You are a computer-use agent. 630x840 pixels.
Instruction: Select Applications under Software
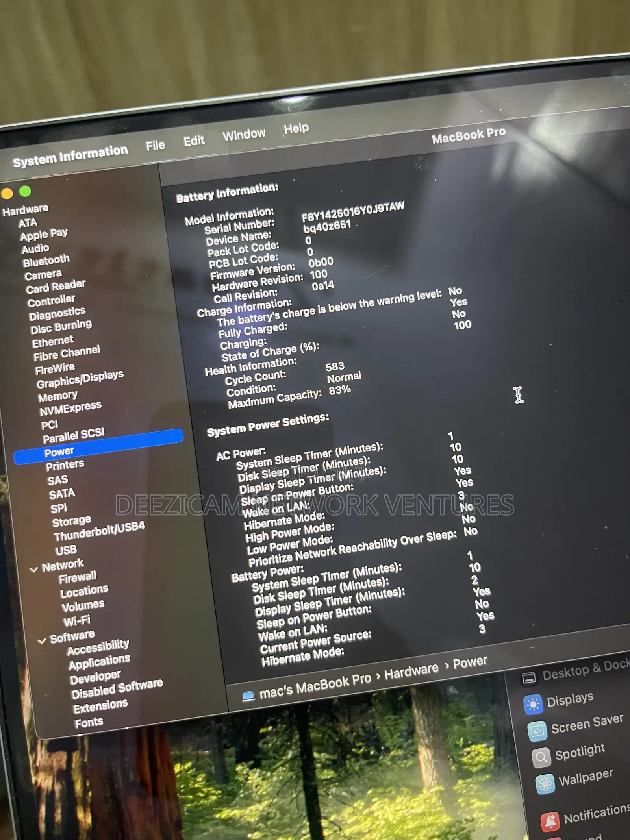100,662
